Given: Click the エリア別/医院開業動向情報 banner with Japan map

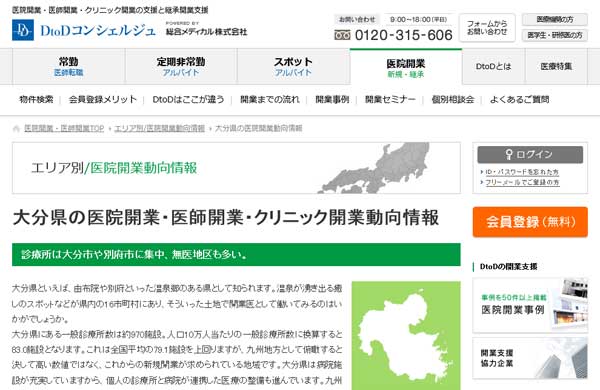Looking at the screenshot, I should click(x=236, y=168).
